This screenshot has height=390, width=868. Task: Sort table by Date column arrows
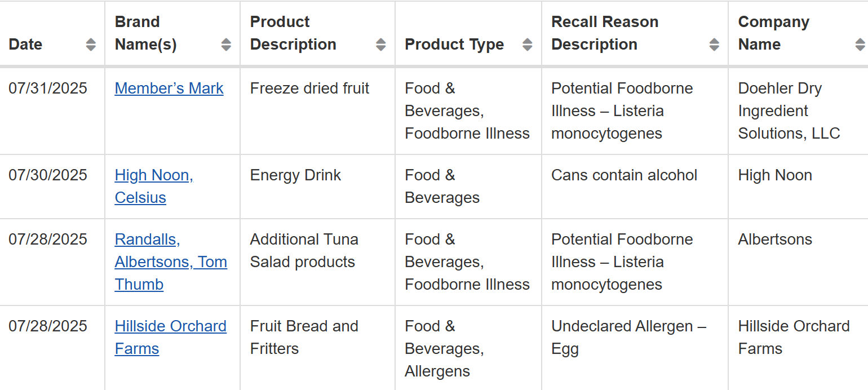click(x=90, y=45)
